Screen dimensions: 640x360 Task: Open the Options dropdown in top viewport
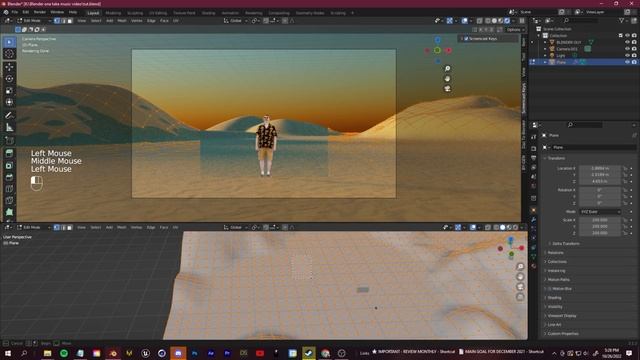515,29
